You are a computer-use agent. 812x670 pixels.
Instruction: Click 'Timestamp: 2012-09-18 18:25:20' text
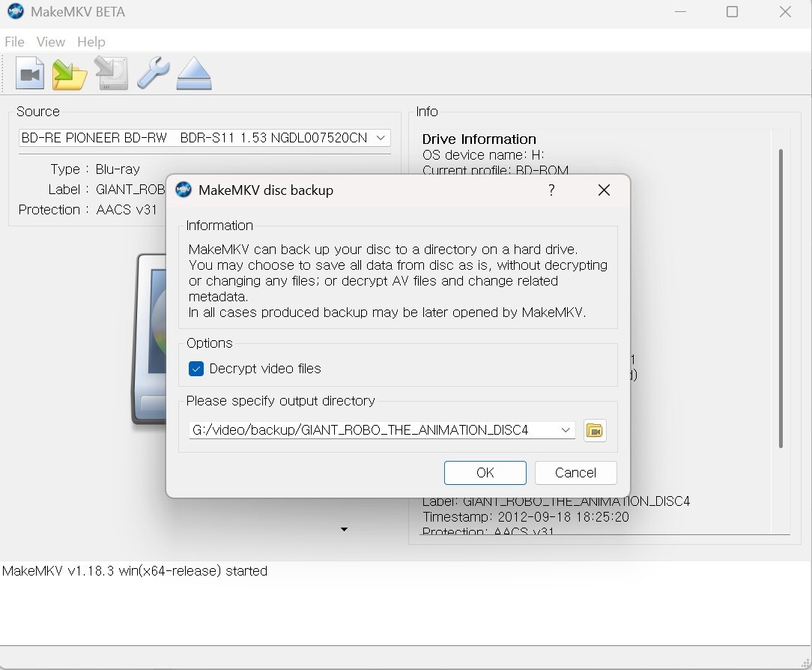tap(526, 516)
